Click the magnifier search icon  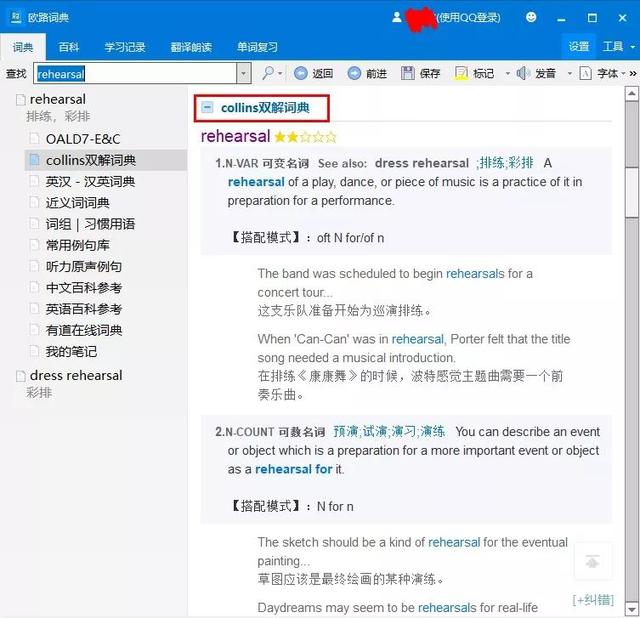pyautogui.click(x=268, y=73)
